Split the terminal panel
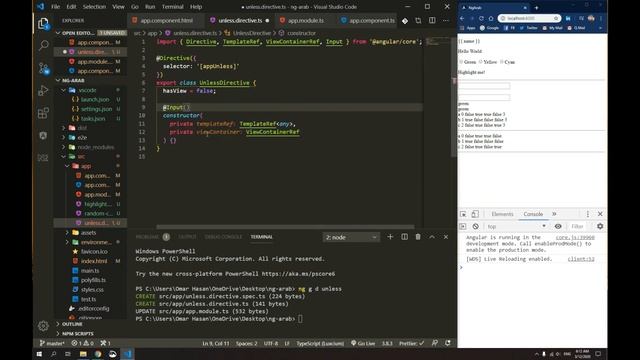The width and height of the screenshot is (640, 360). pyautogui.click(x=404, y=237)
